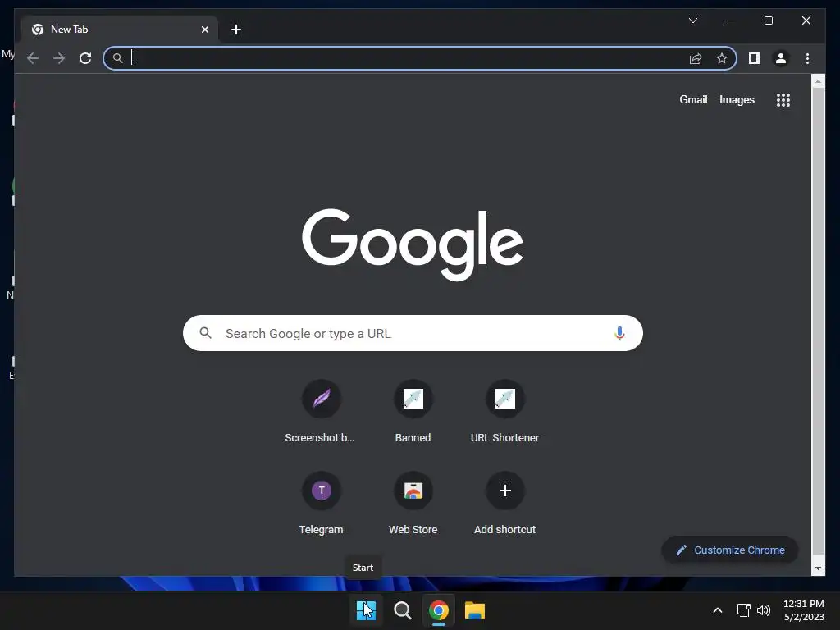The height and width of the screenshot is (630, 840).
Task: Open the Web Store shortcut
Action: point(413,503)
